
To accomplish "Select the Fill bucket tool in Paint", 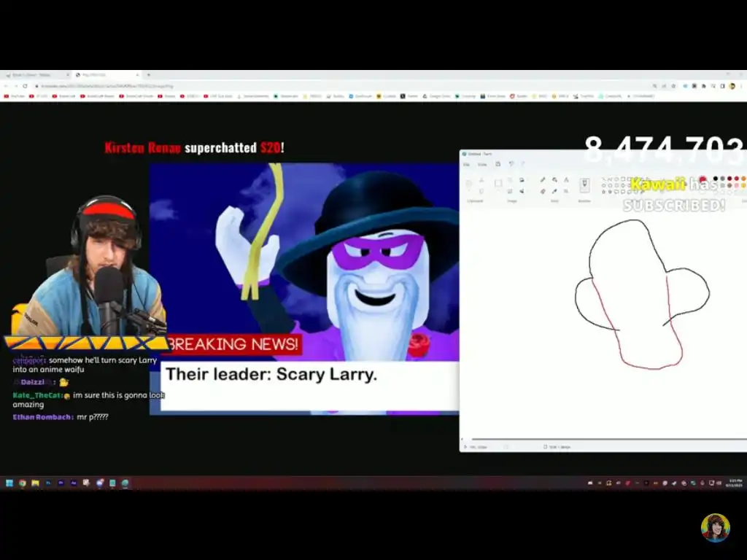I will pos(554,179).
